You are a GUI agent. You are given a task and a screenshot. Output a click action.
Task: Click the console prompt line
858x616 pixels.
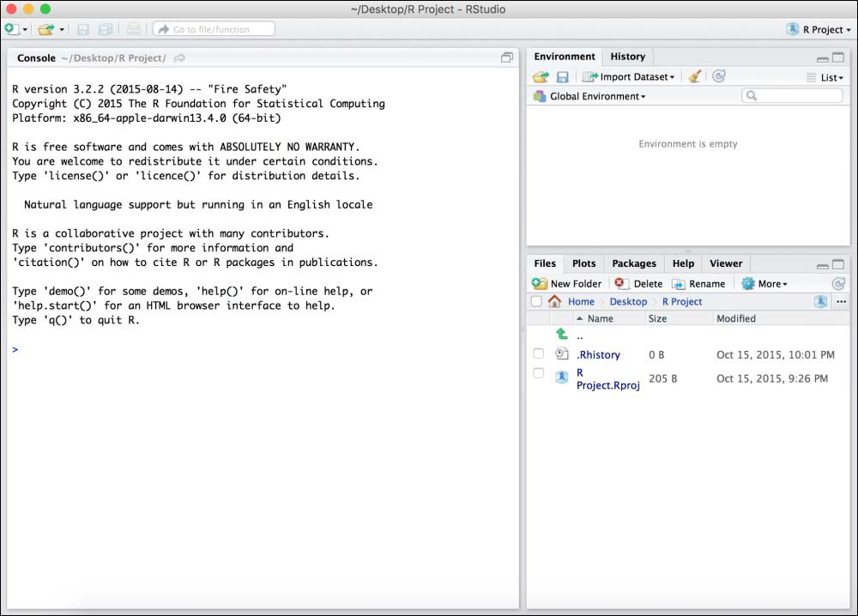[x=263, y=349]
